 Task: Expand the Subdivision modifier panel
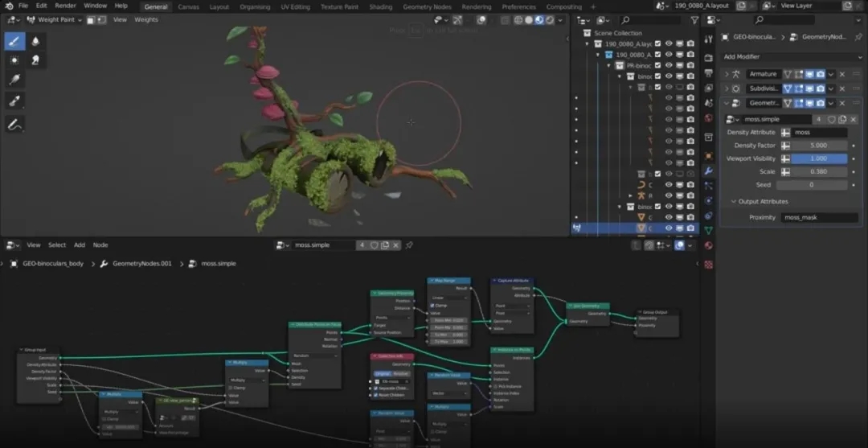[727, 88]
